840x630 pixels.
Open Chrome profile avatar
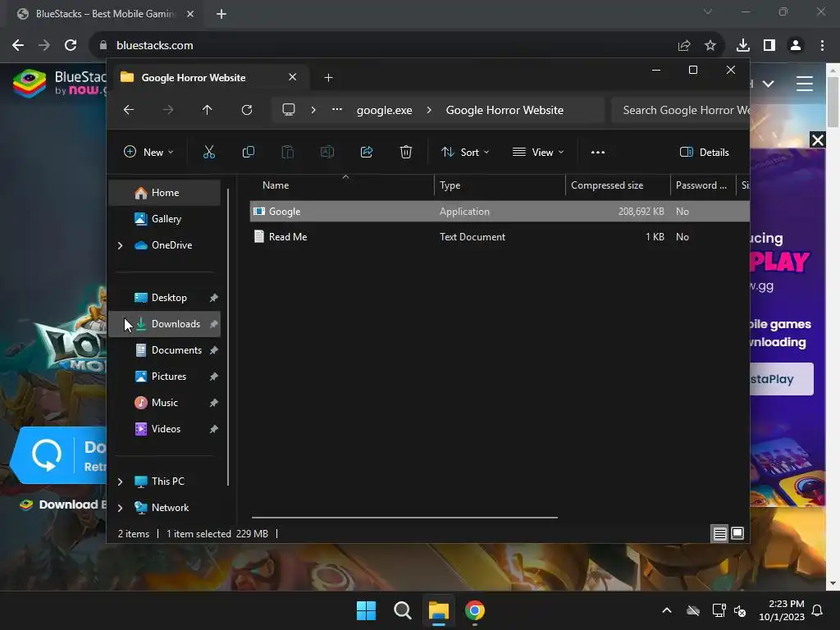click(x=796, y=46)
